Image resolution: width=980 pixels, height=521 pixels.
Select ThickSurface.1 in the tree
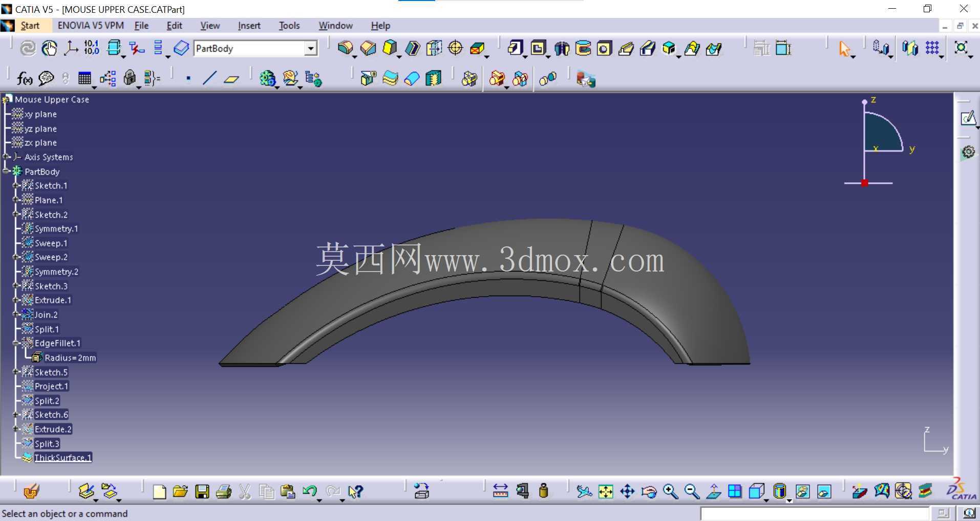tap(62, 457)
